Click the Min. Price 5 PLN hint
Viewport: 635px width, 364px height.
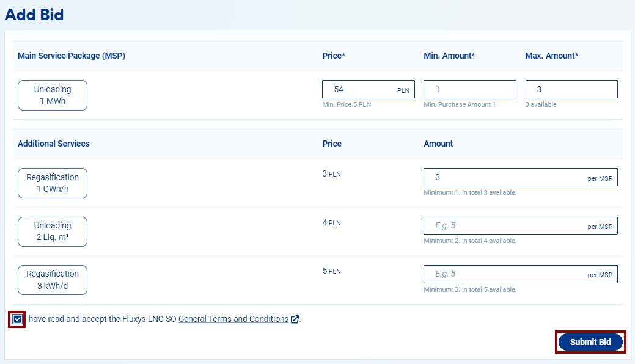(x=347, y=105)
